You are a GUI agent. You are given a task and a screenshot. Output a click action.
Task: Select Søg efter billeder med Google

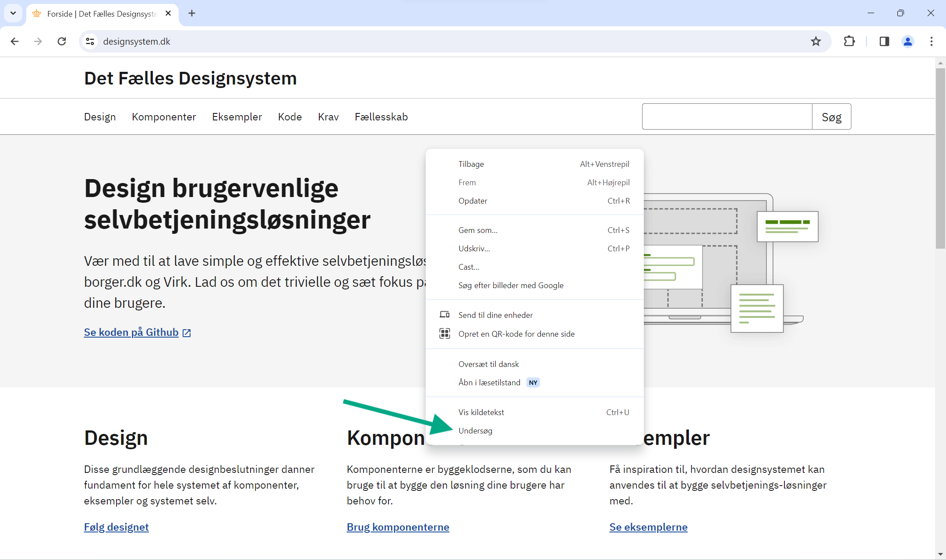tap(534, 285)
